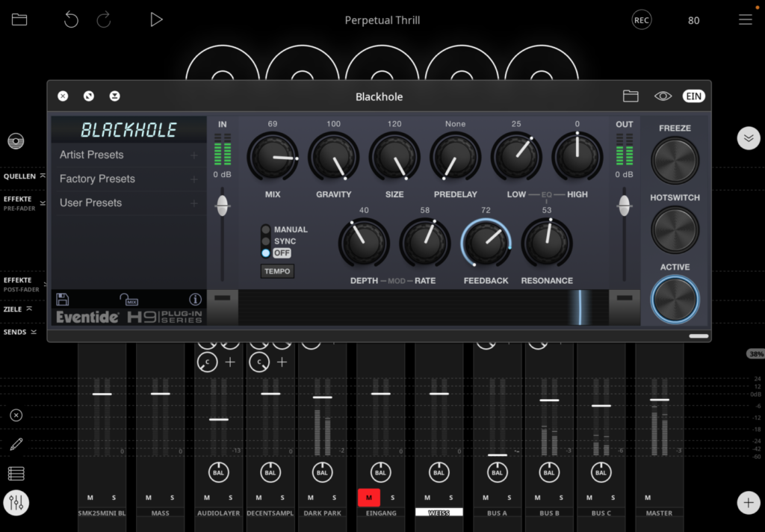Start recording with the REC button
The width and height of the screenshot is (765, 532).
pyautogui.click(x=641, y=20)
